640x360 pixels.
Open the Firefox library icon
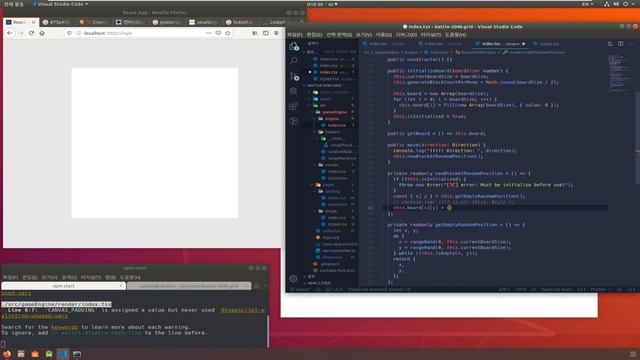click(255, 33)
